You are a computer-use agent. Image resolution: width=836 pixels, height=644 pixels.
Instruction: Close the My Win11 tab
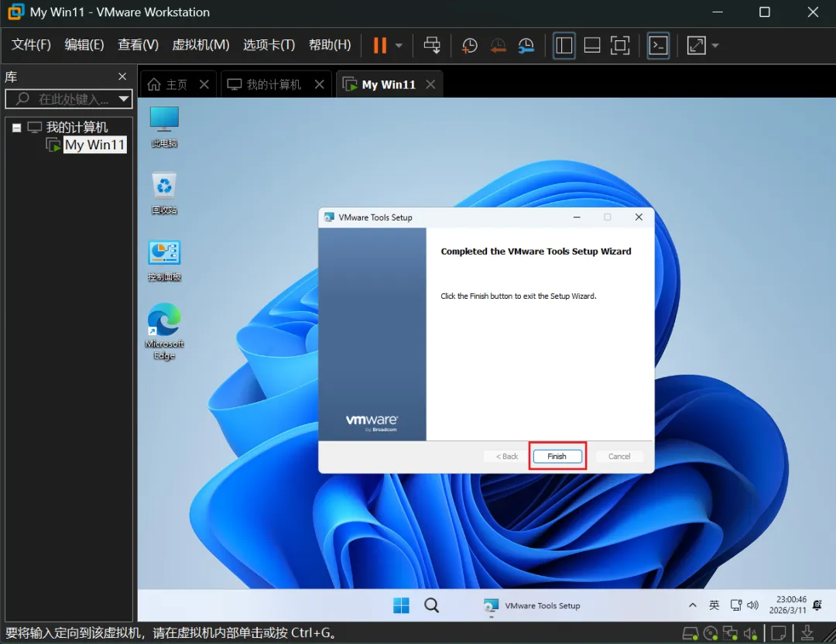431,84
